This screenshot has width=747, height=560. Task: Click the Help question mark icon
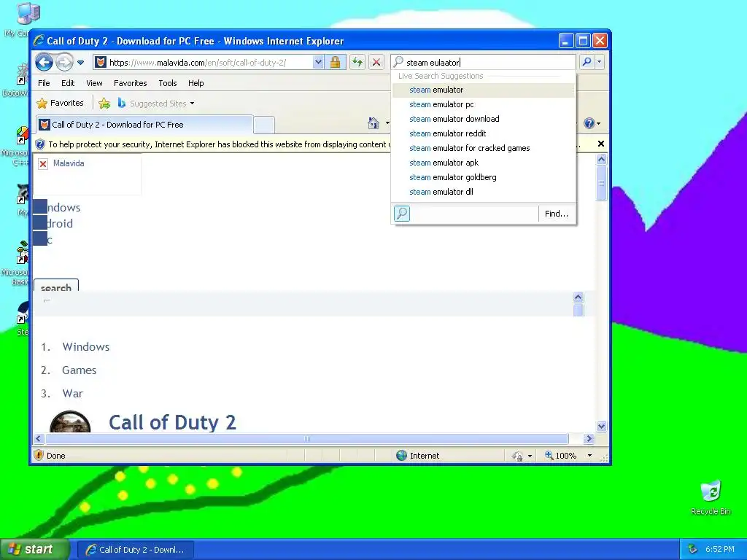coord(589,123)
